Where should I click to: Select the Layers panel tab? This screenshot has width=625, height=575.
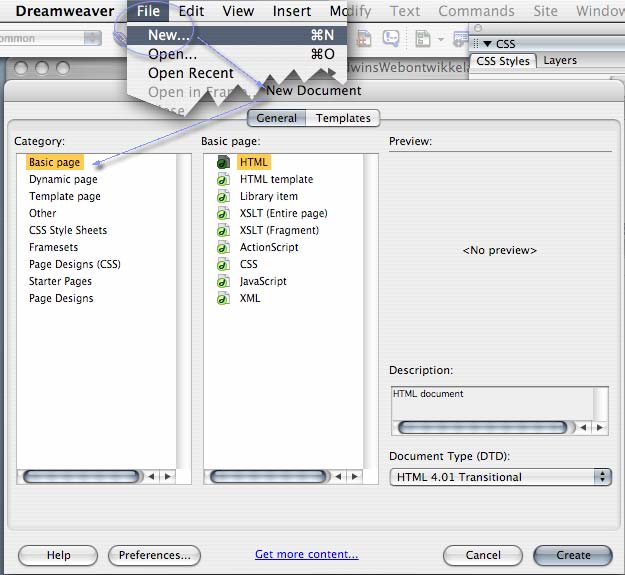[x=560, y=61]
